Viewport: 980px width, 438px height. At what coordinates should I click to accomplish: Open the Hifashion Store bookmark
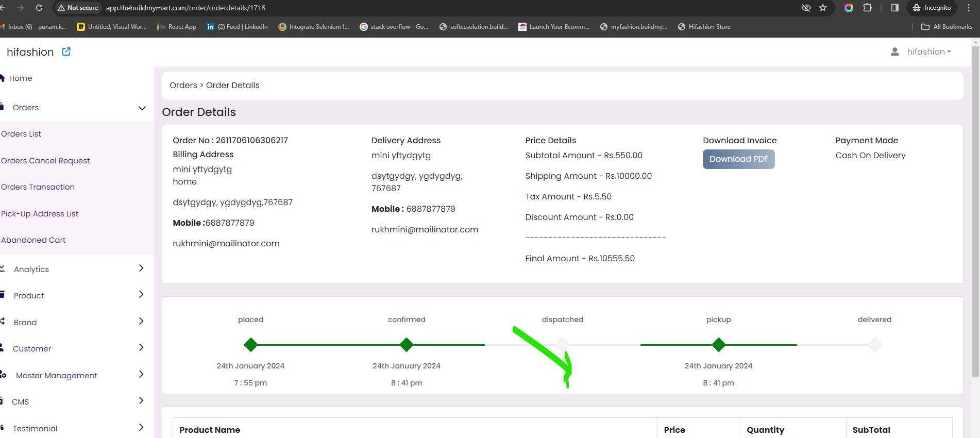tap(704, 27)
